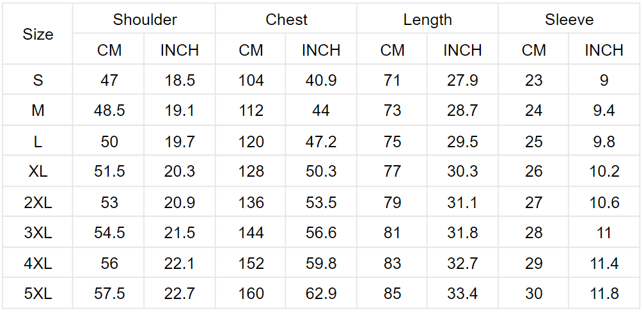Select the 5XL size row label
The image size is (644, 315).
tap(38, 294)
